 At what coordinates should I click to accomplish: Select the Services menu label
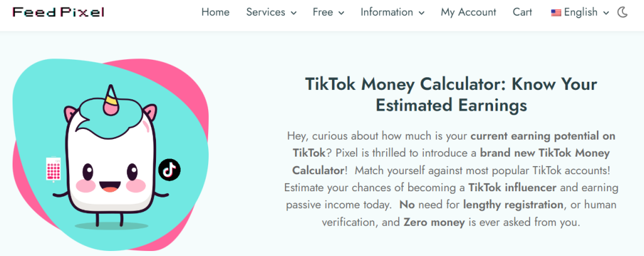[x=266, y=13]
